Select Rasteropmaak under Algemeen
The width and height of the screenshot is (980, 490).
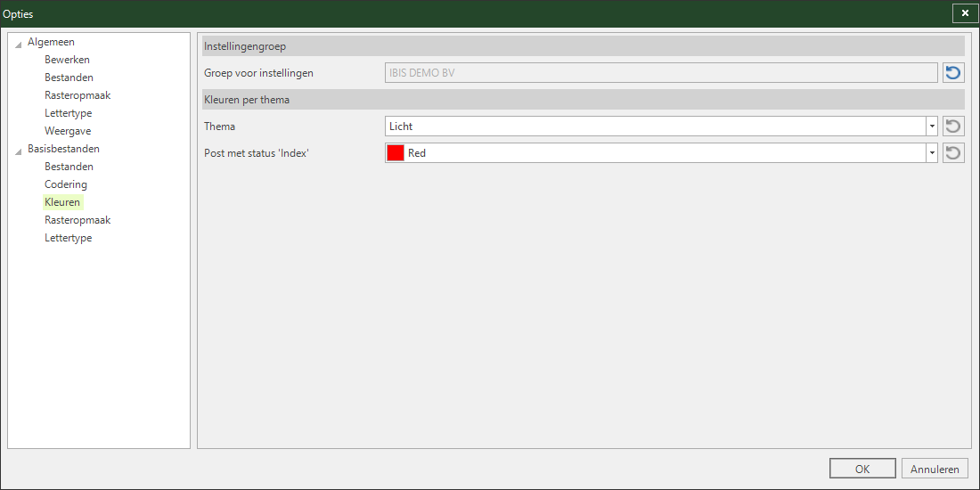pos(78,95)
